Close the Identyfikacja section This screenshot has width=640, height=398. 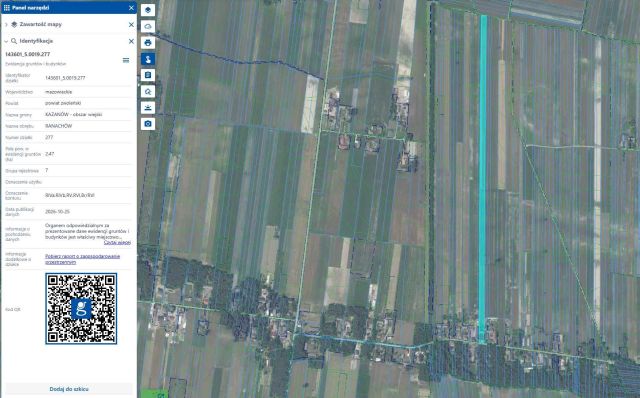pyautogui.click(x=131, y=41)
